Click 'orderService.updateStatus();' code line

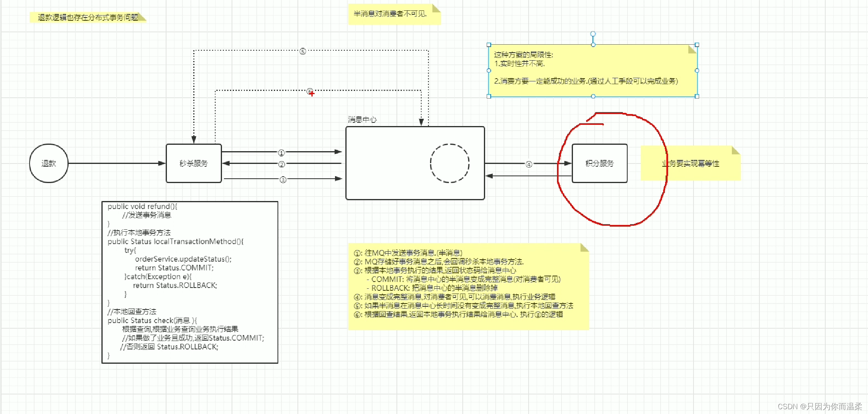pyautogui.click(x=183, y=259)
